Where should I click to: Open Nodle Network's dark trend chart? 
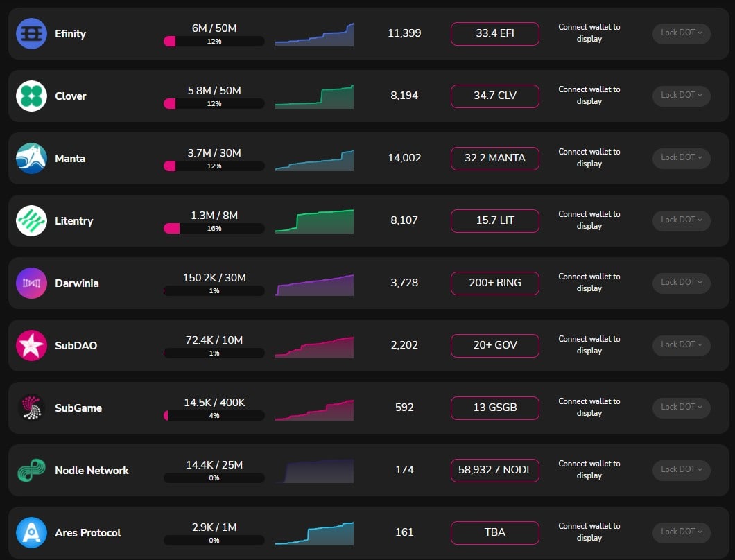pos(314,471)
